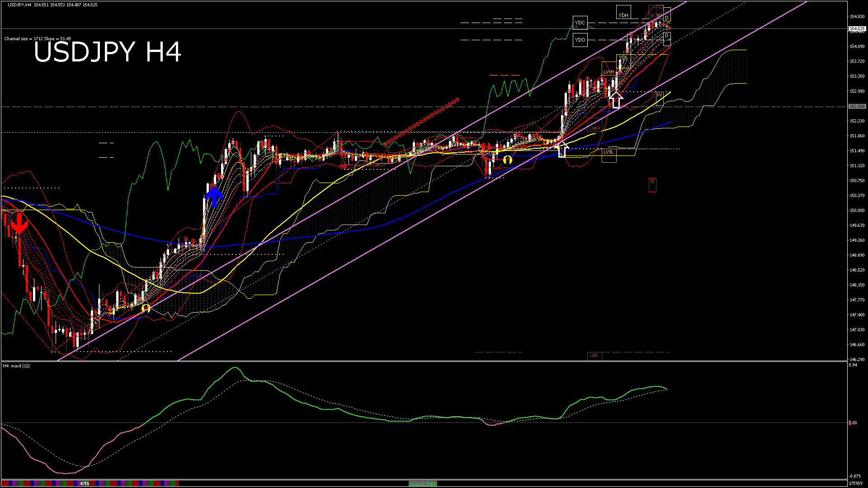This screenshot has width=868, height=488.
Task: Click the 152.980 price scale value
Action: 857,91
